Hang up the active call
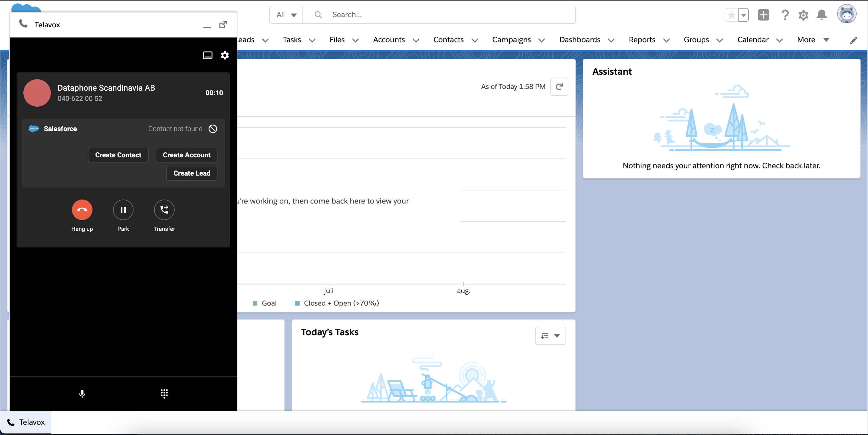868x435 pixels. point(82,210)
